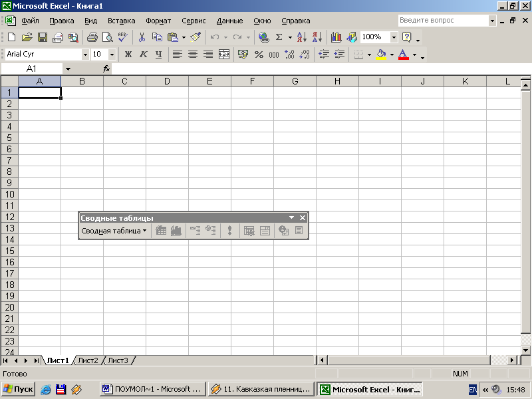Expand the borders dropdown arrow
The image size is (532, 399).
[369, 55]
